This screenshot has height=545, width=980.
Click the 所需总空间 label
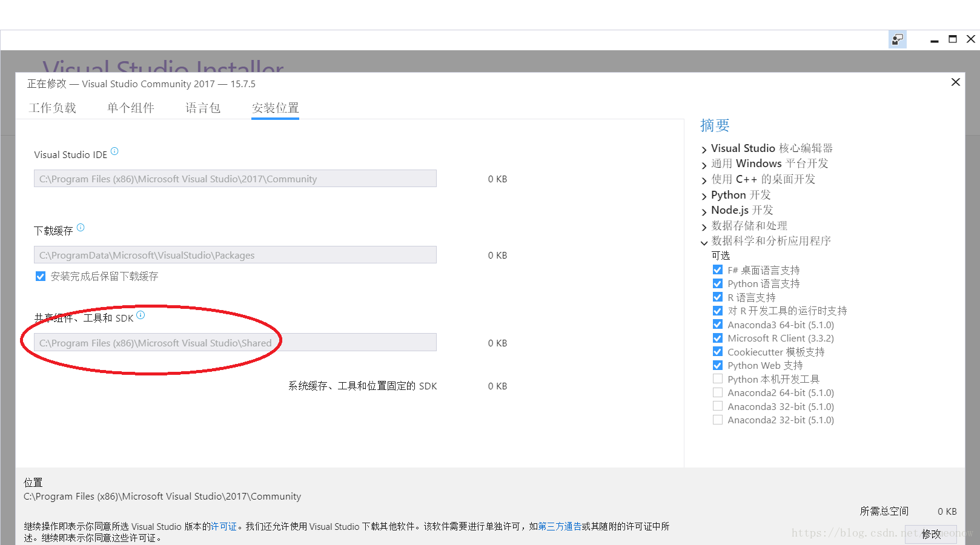tap(884, 511)
